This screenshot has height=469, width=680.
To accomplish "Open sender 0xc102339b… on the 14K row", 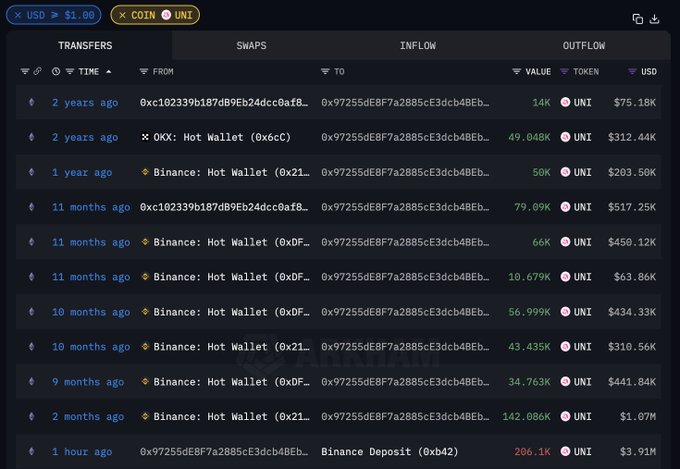I will pos(224,103).
